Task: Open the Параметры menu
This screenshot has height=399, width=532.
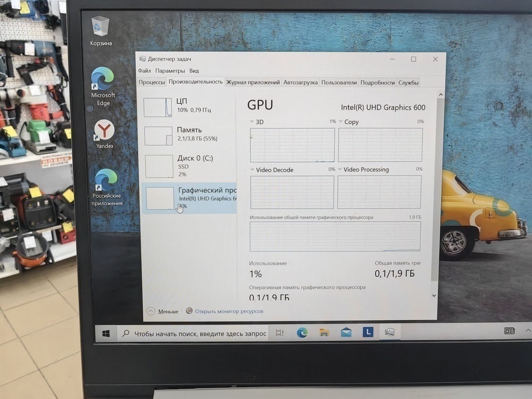Action: 170,70
